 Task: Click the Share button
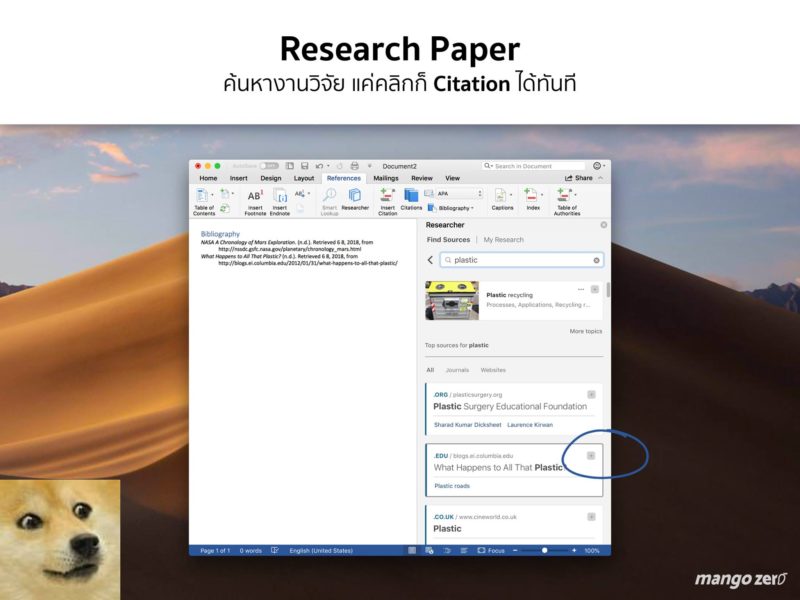tap(579, 178)
